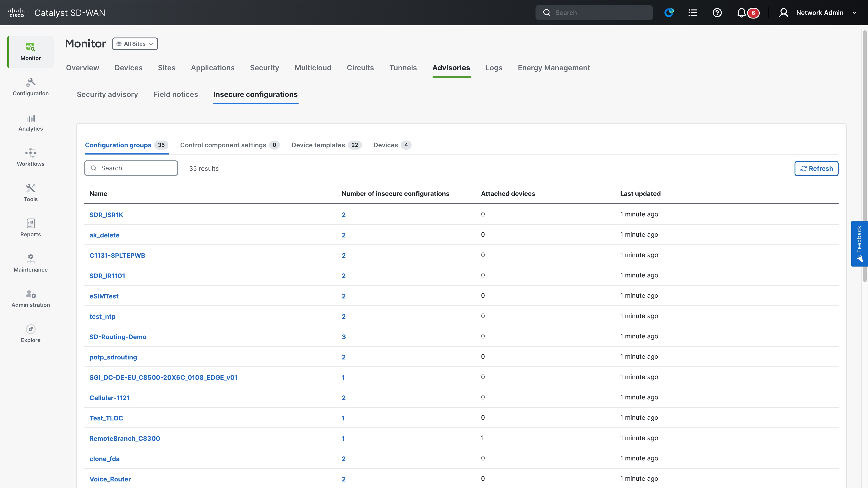
Task: Click the Cisco AI assistant icon
Action: tap(669, 13)
